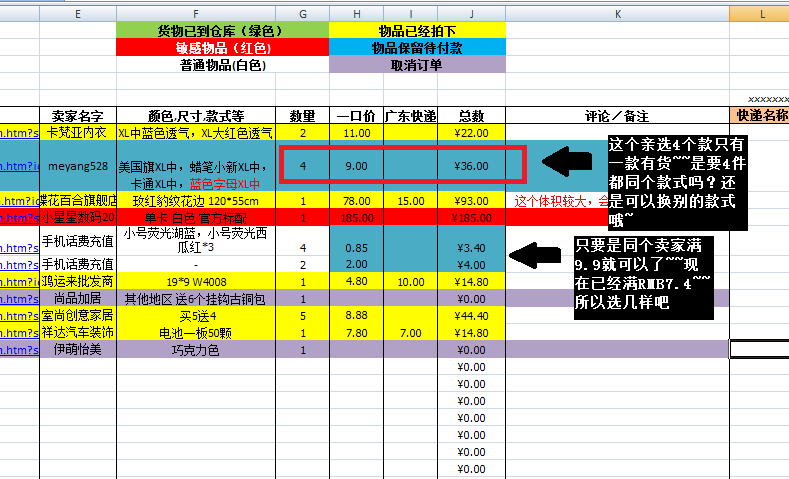Select the black callout about 满9.9
Viewport: 789px width, 479px height.
(x=642, y=277)
